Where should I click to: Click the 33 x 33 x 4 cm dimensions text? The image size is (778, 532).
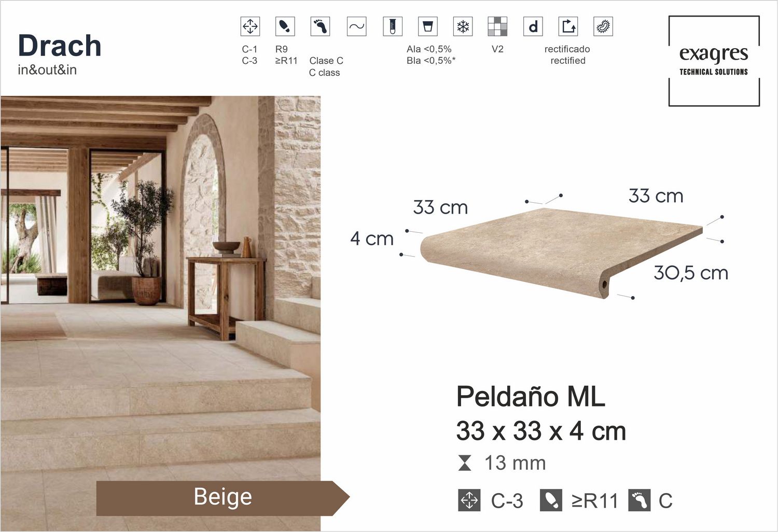(541, 431)
